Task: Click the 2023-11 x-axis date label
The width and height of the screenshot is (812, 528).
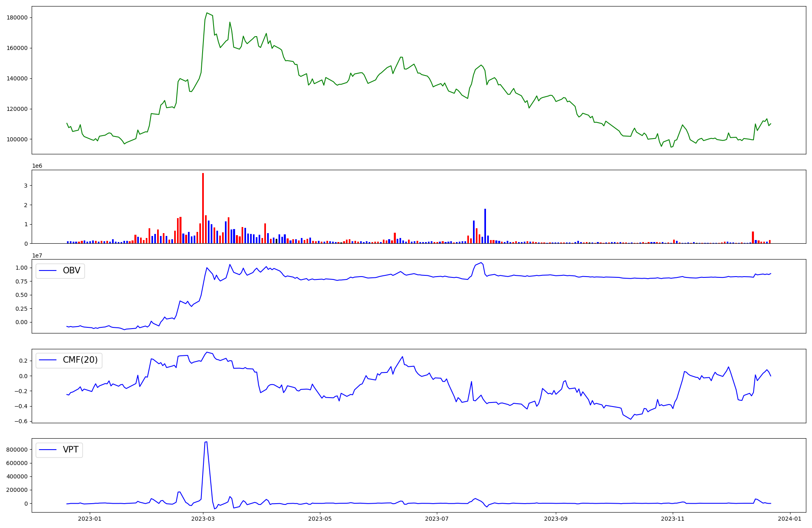Action: [673, 519]
